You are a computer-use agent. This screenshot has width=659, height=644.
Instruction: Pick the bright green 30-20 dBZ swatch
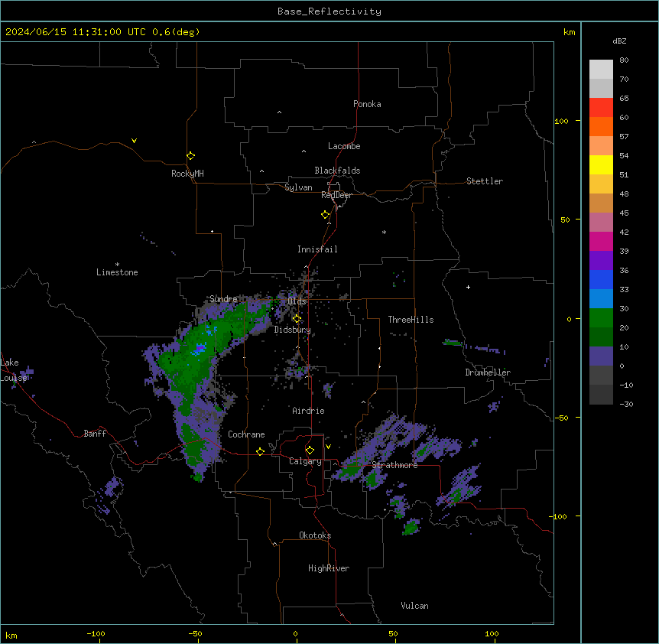click(601, 318)
